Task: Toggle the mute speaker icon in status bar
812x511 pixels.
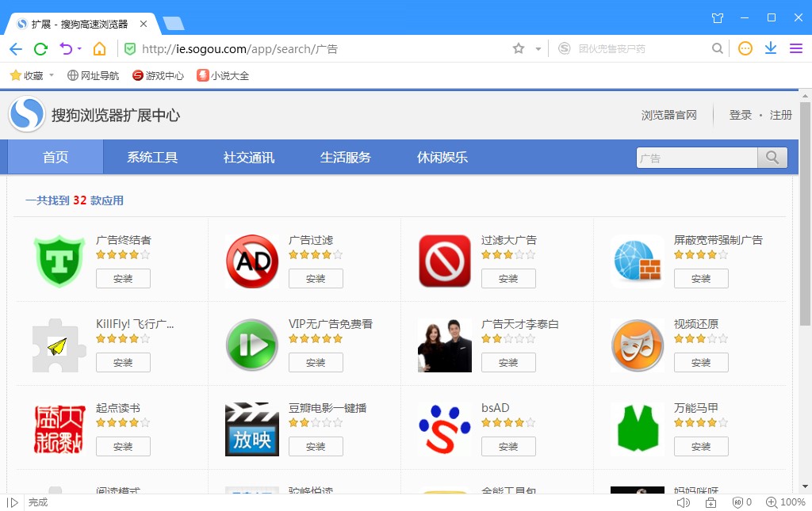Action: click(x=683, y=502)
